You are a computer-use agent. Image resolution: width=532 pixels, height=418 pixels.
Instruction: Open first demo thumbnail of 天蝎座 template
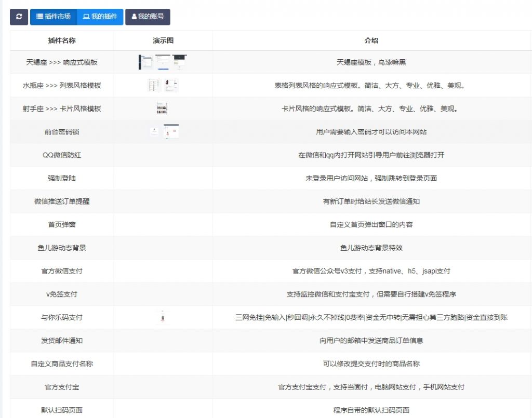[145, 62]
